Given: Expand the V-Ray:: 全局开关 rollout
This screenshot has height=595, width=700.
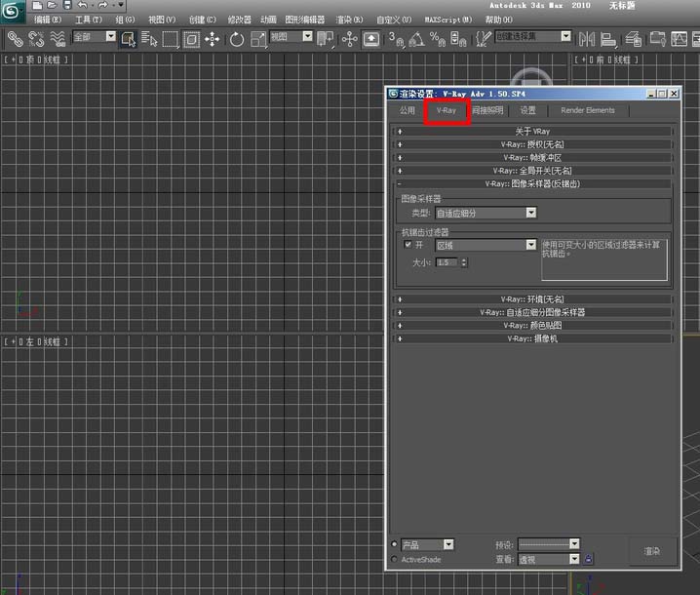Looking at the screenshot, I should click(532, 171).
